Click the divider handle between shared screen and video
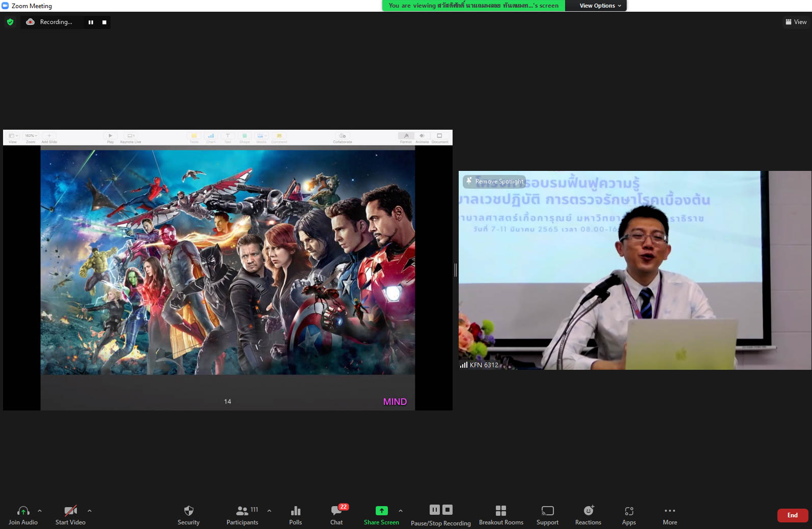Viewport: 812px width, 529px height. pos(456,270)
